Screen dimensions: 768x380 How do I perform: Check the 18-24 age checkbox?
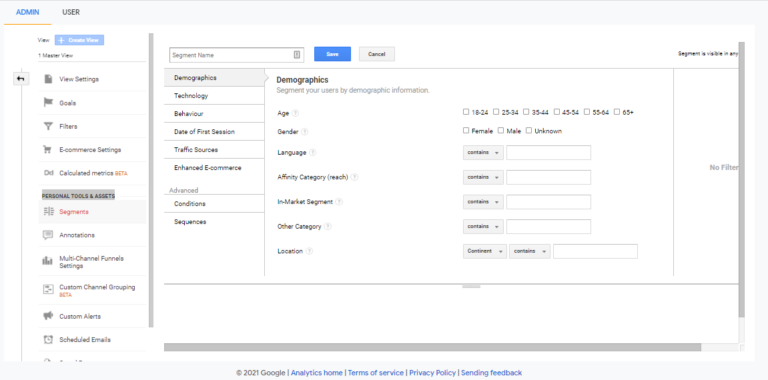pyautogui.click(x=466, y=112)
